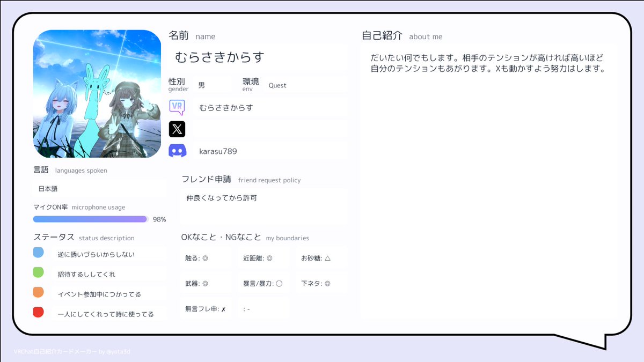
Task: Click the 環境 env label
Action: point(251,84)
